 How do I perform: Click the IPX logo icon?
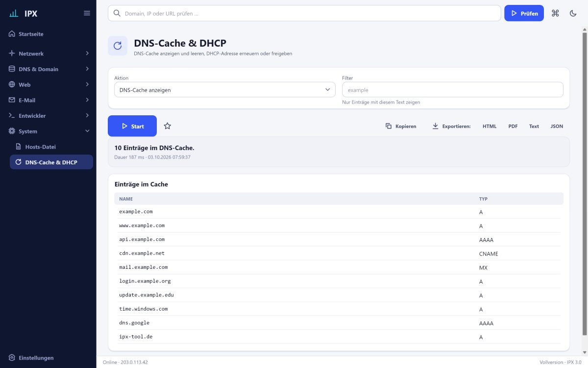pyautogui.click(x=14, y=13)
